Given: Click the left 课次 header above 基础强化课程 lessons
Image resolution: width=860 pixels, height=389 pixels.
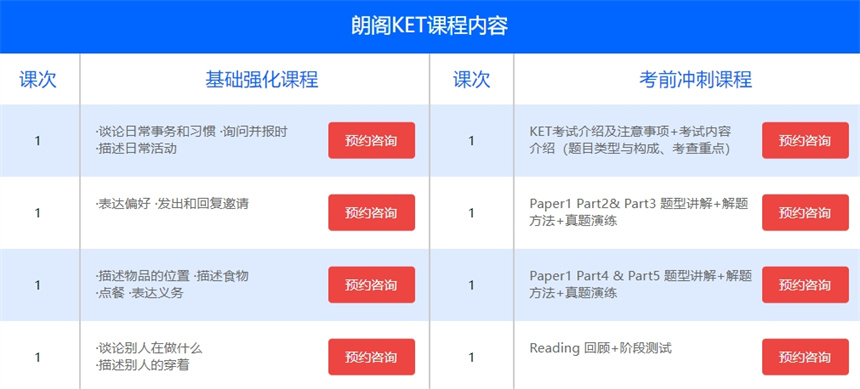Looking at the screenshot, I should 38,80.
